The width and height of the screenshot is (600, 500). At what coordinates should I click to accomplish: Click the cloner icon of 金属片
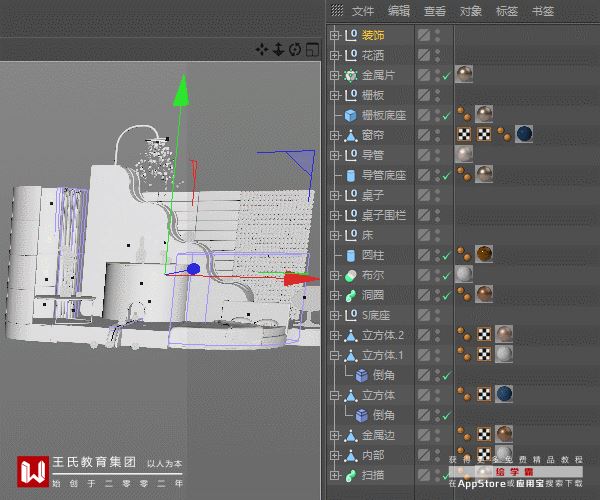[x=351, y=75]
